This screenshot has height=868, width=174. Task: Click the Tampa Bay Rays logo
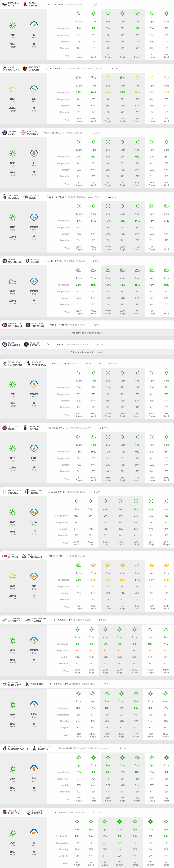tap(4, 4)
